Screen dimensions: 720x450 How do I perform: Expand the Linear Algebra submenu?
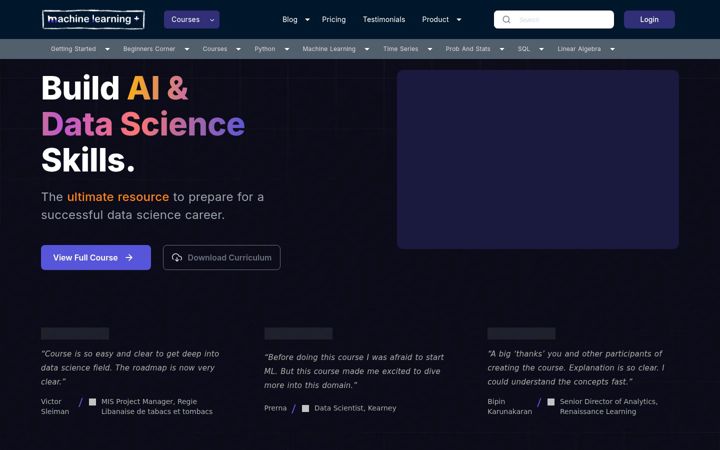(612, 49)
